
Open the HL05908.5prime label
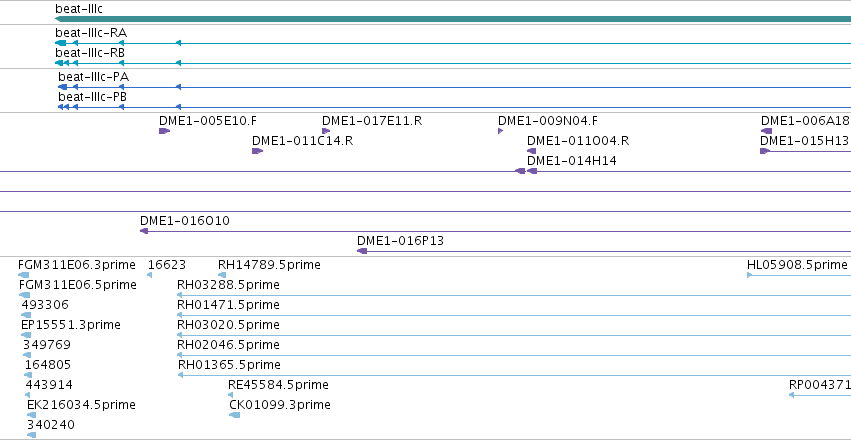[x=797, y=265]
